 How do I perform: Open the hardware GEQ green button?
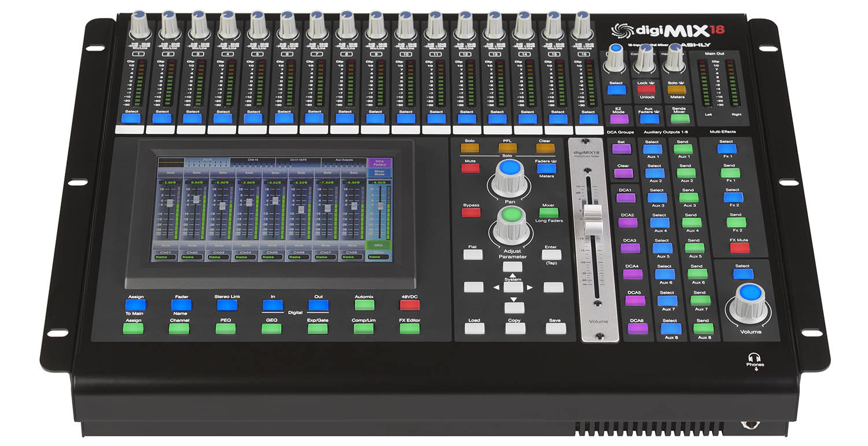[x=271, y=328]
